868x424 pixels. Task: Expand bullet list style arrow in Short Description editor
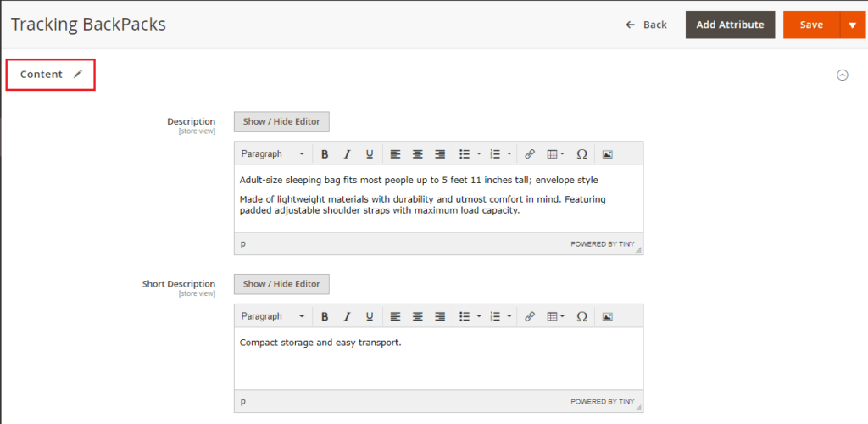[479, 316]
